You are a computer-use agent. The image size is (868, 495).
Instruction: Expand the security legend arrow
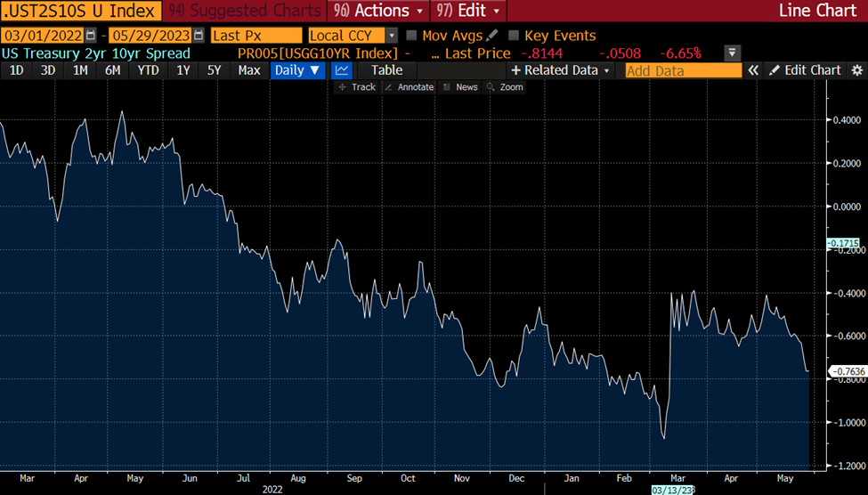(x=732, y=53)
